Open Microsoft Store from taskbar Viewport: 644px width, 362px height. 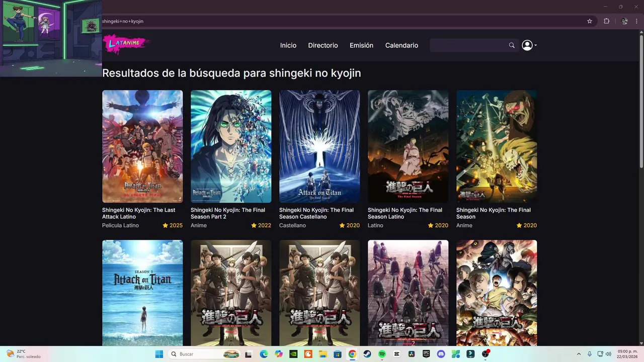click(338, 354)
